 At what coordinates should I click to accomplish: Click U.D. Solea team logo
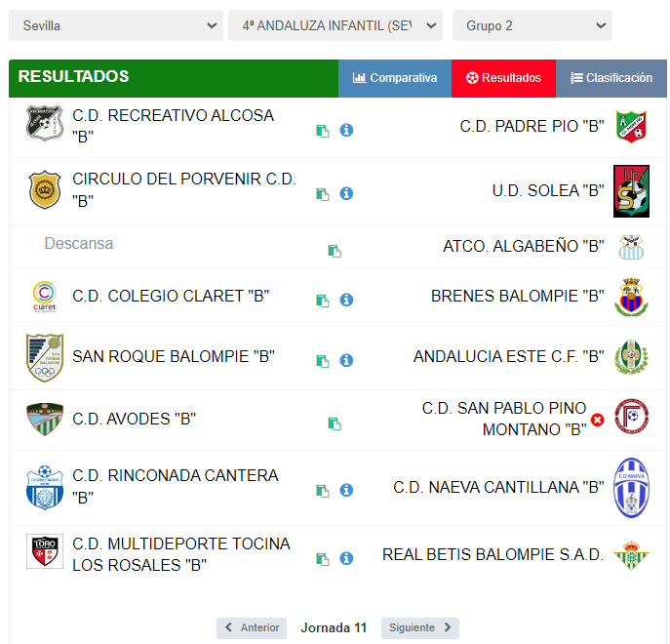pyautogui.click(x=631, y=191)
